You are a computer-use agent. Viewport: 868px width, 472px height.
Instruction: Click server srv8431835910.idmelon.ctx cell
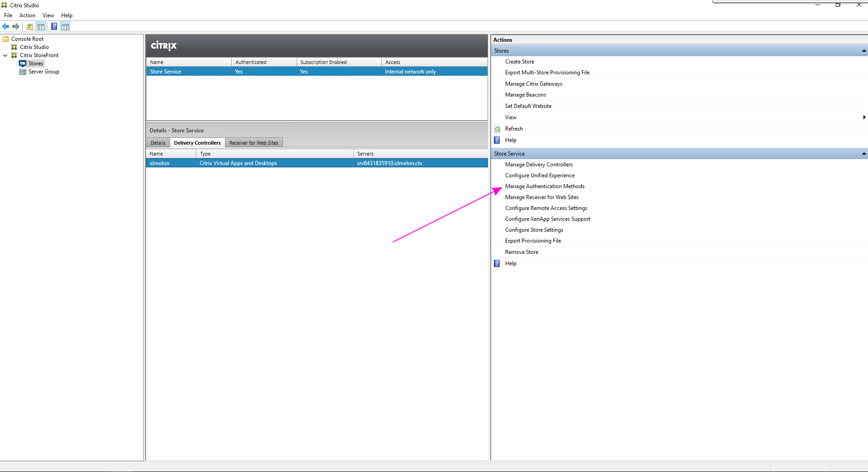[x=390, y=163]
